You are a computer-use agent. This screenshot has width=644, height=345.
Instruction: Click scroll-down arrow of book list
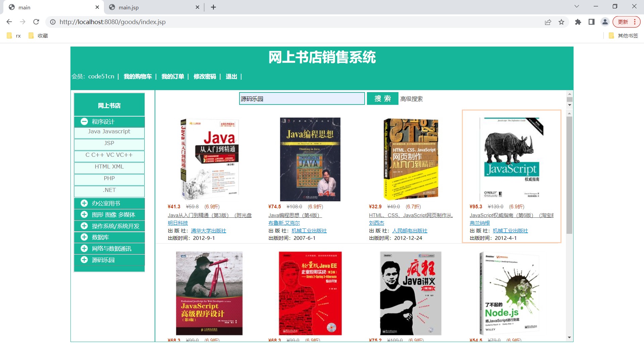[x=569, y=337]
